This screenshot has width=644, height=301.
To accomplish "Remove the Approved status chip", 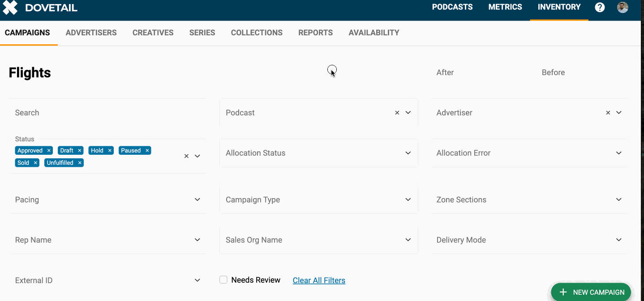I will [x=49, y=151].
